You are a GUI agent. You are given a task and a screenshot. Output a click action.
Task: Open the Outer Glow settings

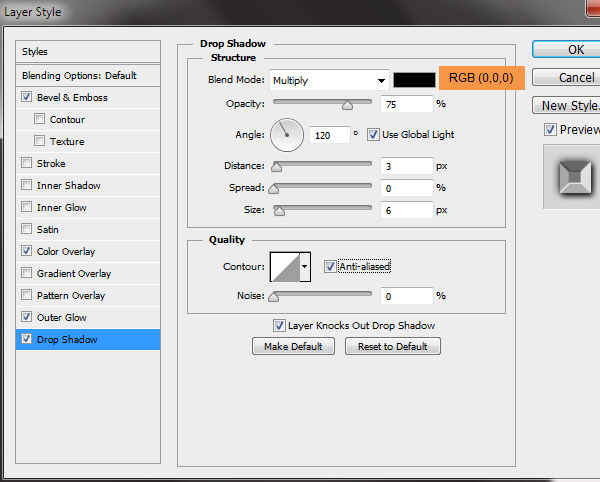coord(62,317)
